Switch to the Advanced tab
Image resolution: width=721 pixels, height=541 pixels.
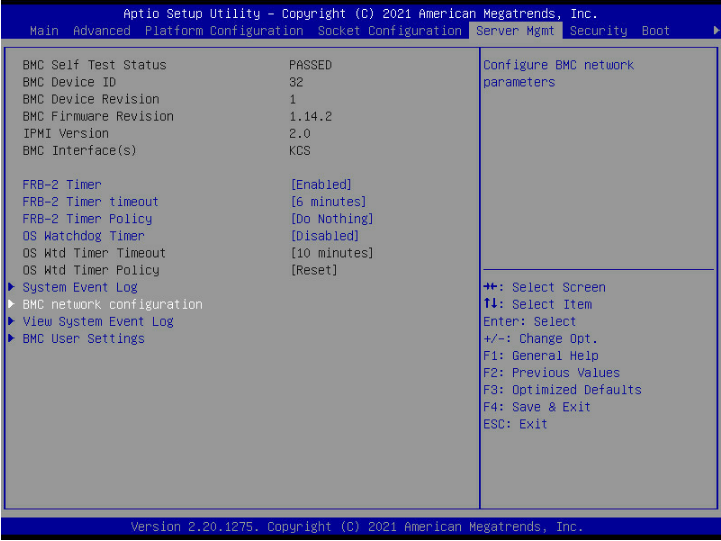point(102,31)
